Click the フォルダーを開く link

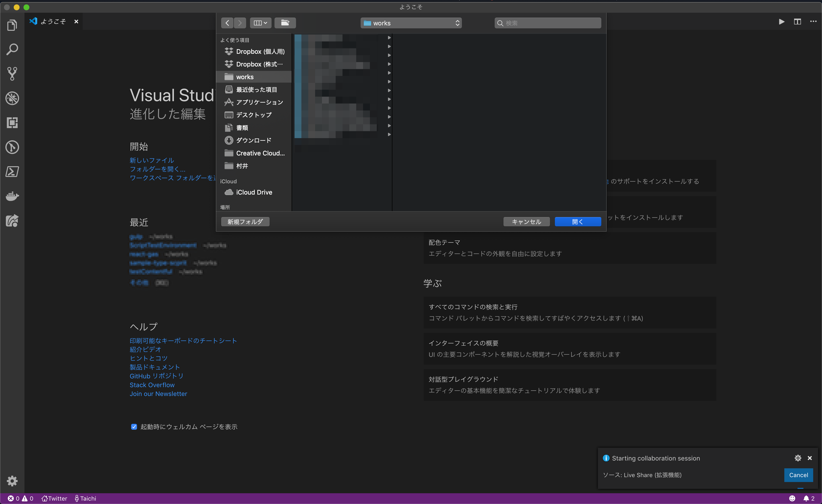click(158, 169)
